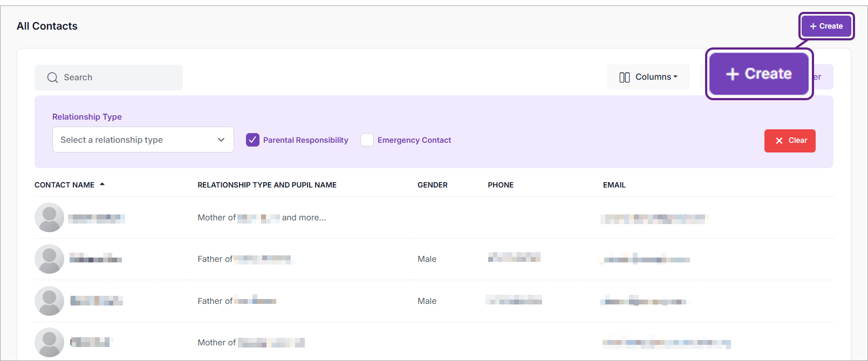Screen dimensions: 868x361
Task: Sort by Email column header
Action: point(614,185)
